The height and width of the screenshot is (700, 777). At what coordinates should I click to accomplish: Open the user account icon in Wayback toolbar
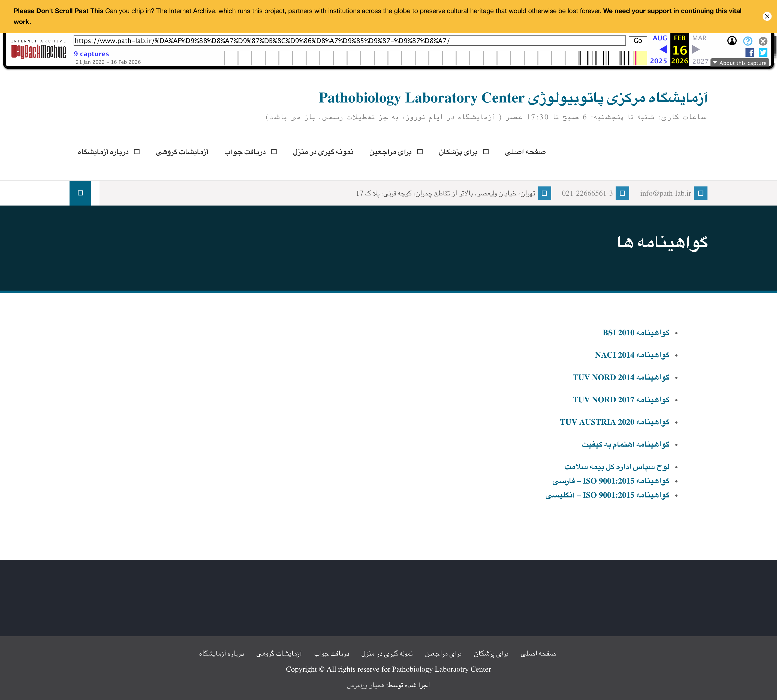732,41
